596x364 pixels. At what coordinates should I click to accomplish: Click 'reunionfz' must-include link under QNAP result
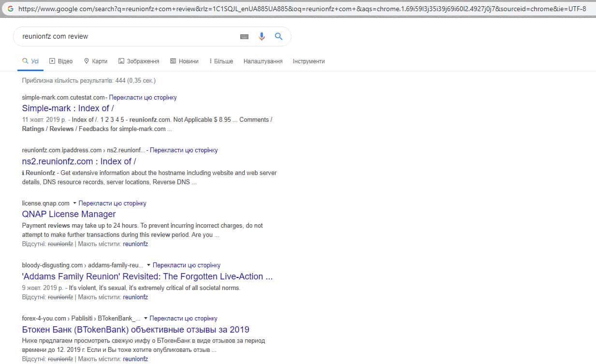(135, 244)
